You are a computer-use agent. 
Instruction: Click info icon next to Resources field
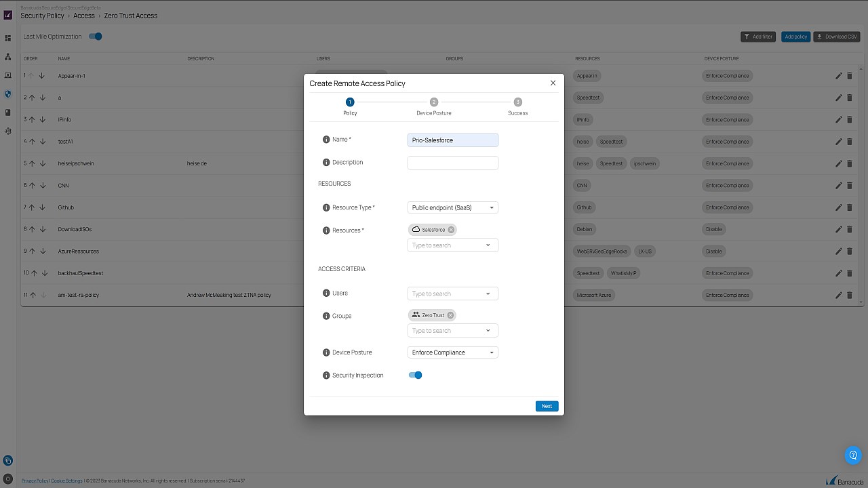pyautogui.click(x=326, y=230)
